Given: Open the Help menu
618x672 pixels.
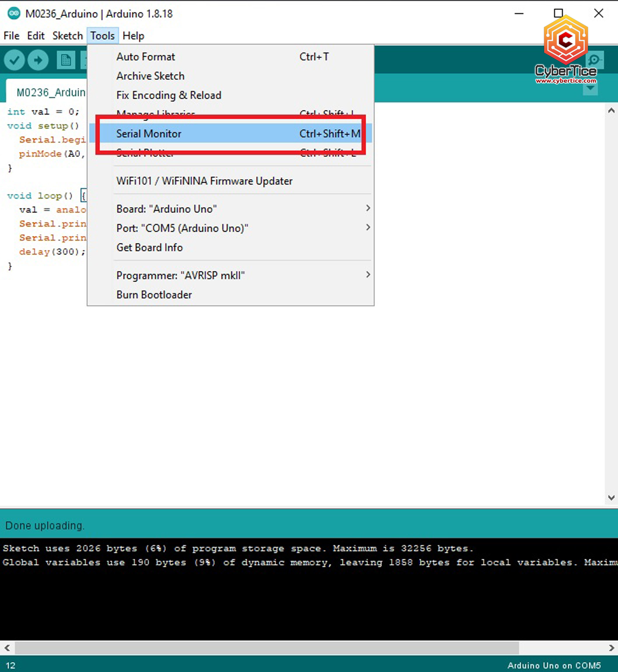Looking at the screenshot, I should (x=133, y=36).
